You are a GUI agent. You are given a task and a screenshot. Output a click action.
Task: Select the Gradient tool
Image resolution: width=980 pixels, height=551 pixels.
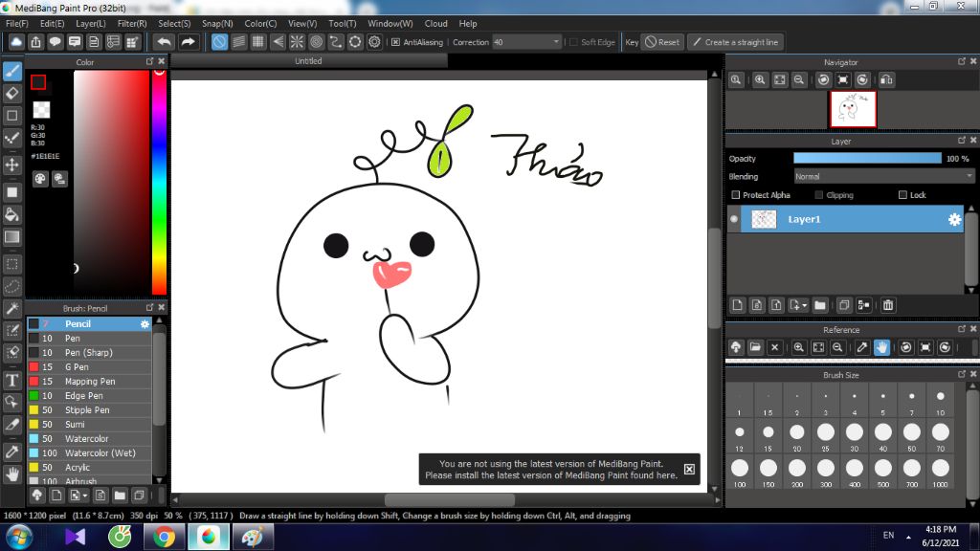(11, 237)
